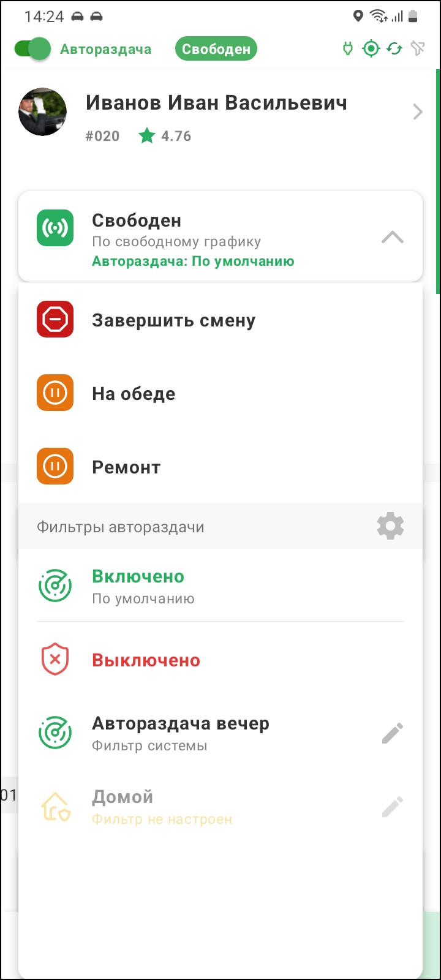
Task: Toggle the Автораздача switch off
Action: click(x=32, y=49)
